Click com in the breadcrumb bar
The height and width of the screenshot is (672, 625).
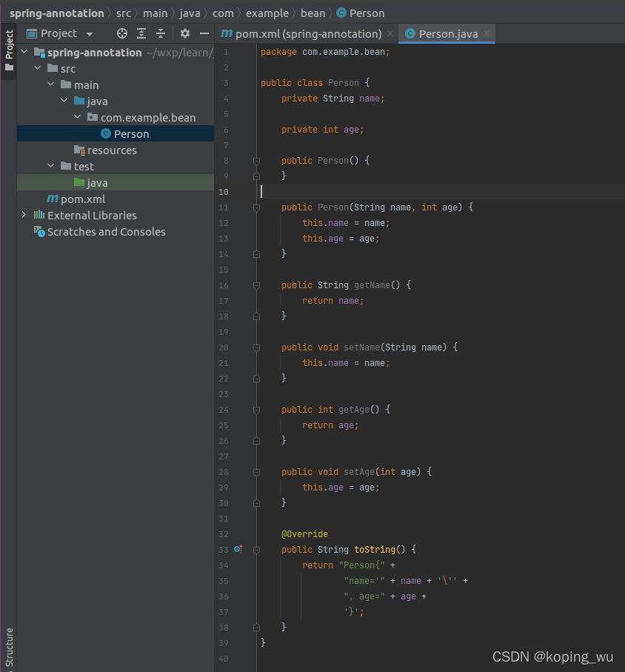223,13
